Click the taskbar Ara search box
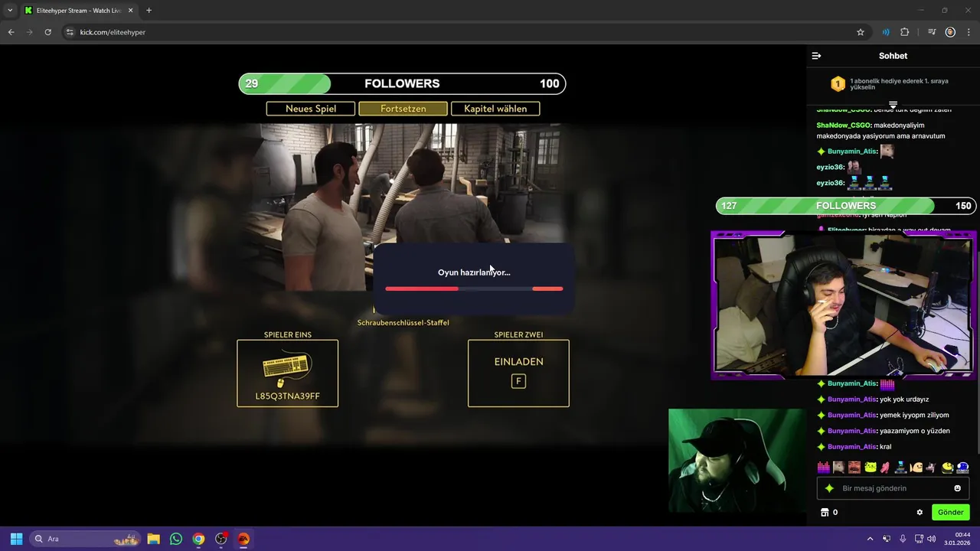Viewport: 980px width, 551px height. tap(85, 539)
